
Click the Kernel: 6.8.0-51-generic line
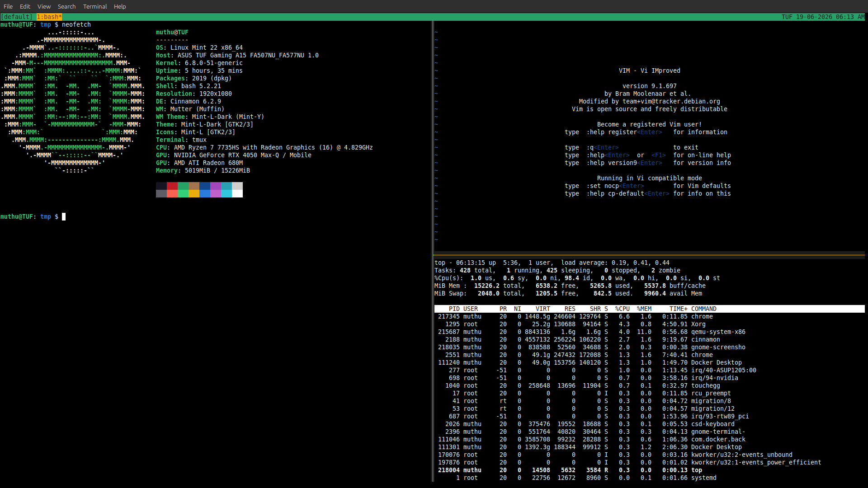pyautogui.click(x=199, y=63)
